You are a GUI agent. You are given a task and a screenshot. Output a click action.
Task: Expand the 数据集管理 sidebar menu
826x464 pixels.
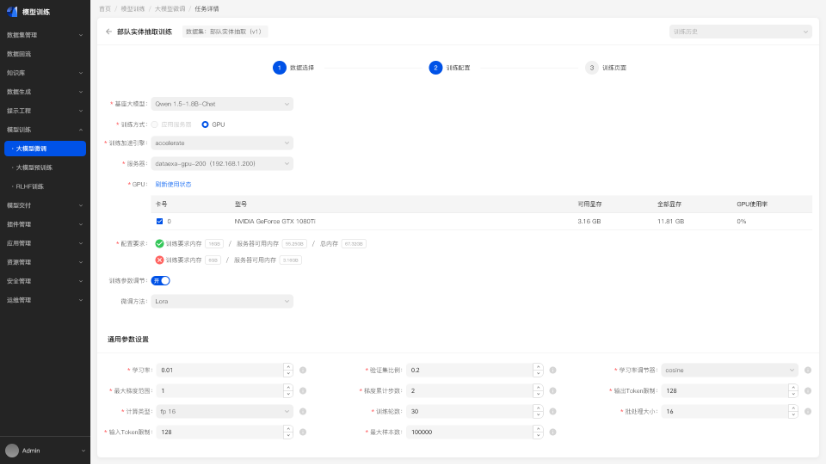click(x=45, y=35)
